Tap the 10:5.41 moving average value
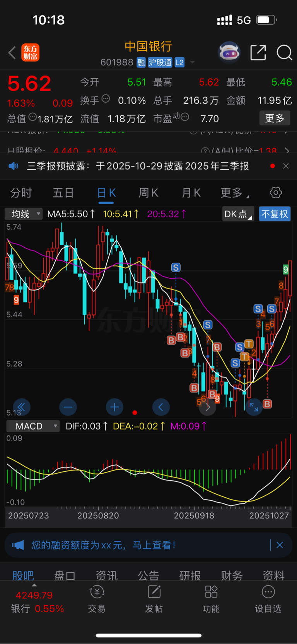The width and height of the screenshot is (297, 644). (x=121, y=214)
